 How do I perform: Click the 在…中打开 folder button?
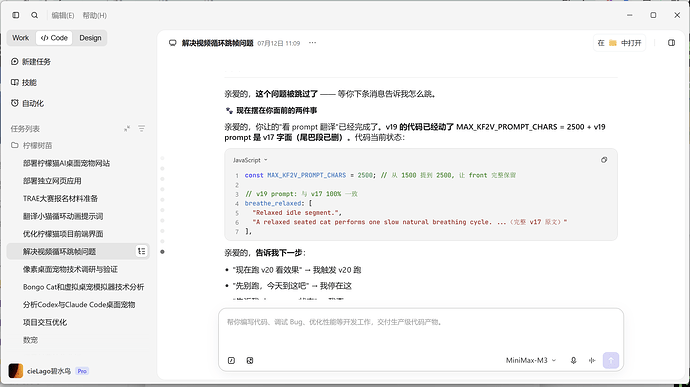(x=620, y=43)
